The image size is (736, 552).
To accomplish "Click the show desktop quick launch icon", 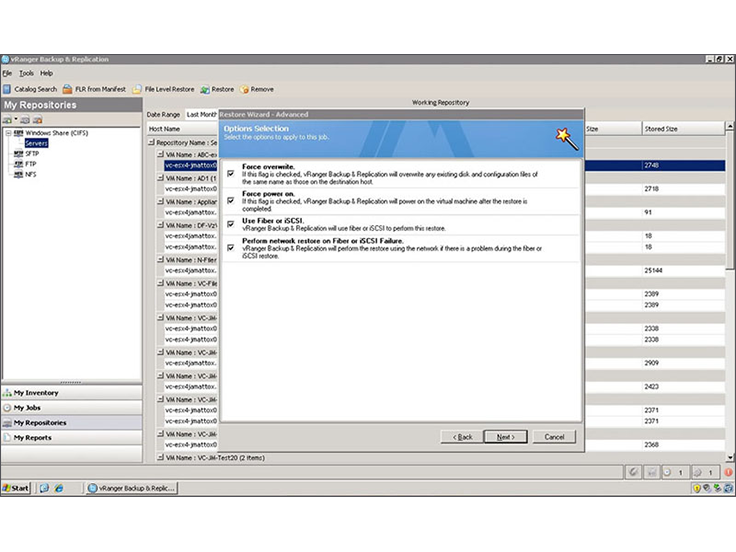I will (44, 488).
